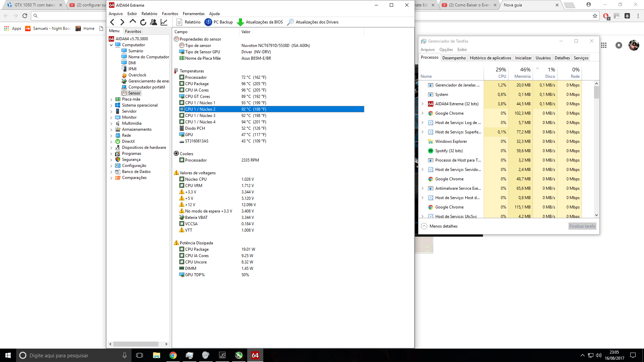This screenshot has height=362, width=644.
Task: Expand the Servidor node
Action: pos(111,111)
